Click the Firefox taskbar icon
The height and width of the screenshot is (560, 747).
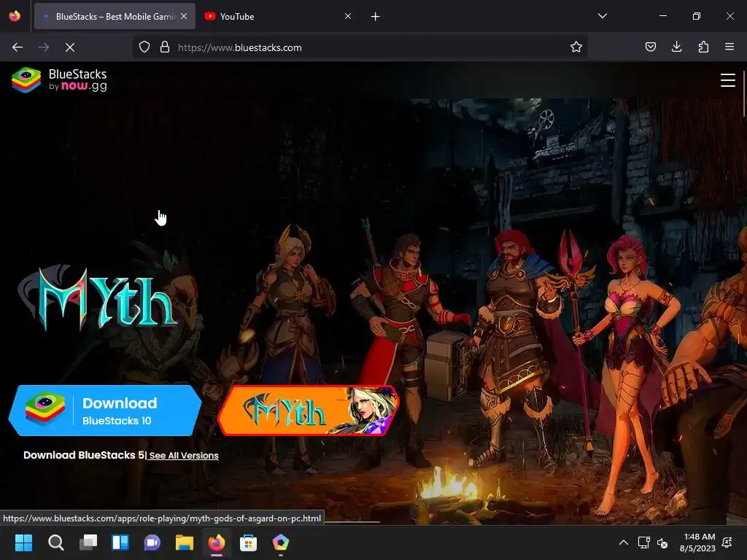coord(216,542)
